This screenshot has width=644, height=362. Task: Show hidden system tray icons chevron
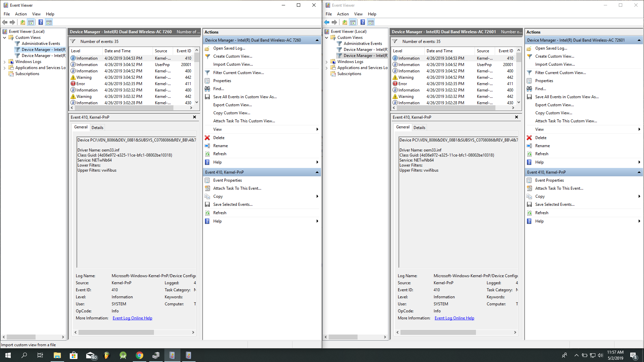(576, 355)
